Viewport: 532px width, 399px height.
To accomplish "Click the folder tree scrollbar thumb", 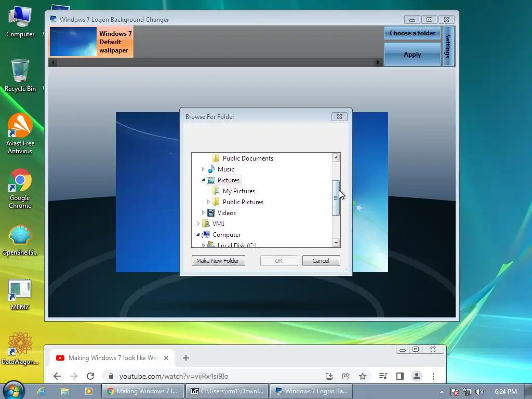I will (x=336, y=198).
